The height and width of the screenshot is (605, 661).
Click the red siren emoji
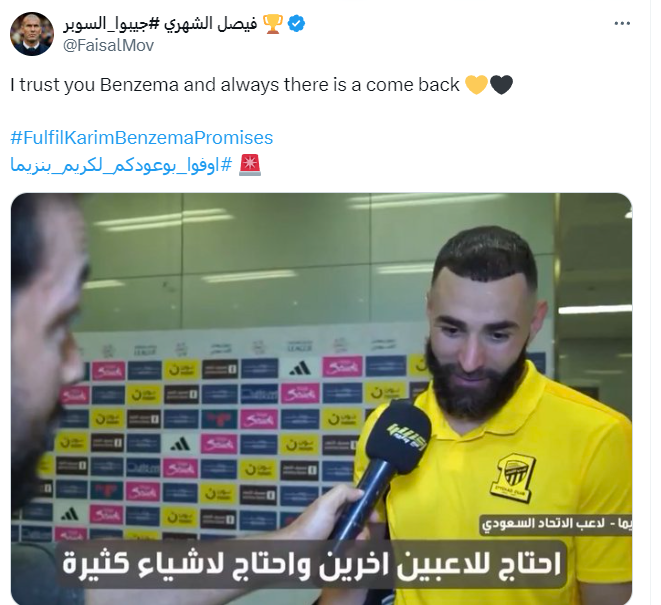(250, 165)
